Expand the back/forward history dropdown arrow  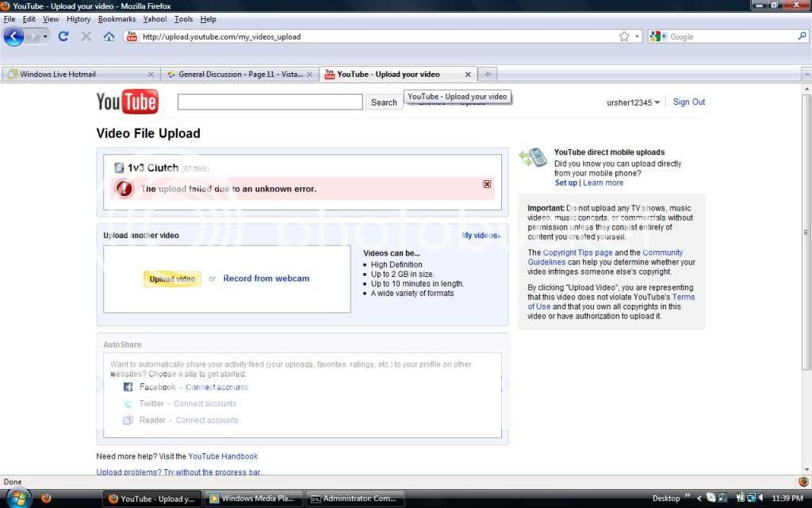[x=45, y=37]
